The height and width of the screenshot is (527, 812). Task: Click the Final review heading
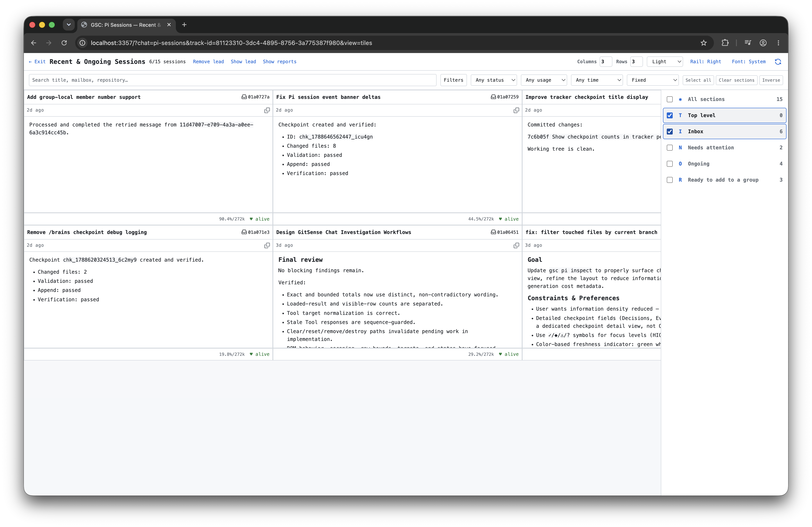300,260
